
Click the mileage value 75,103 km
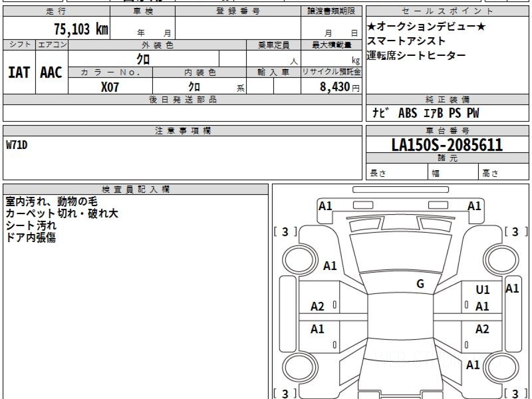pos(81,29)
